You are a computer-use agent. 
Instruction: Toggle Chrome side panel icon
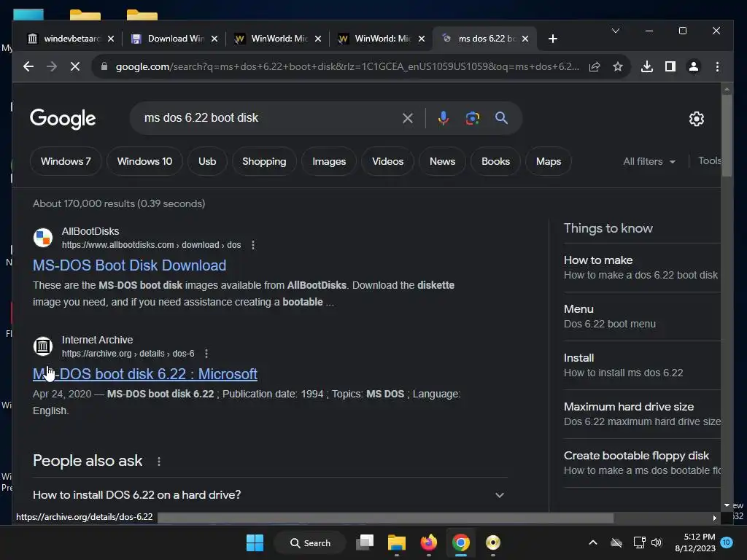pyautogui.click(x=670, y=66)
